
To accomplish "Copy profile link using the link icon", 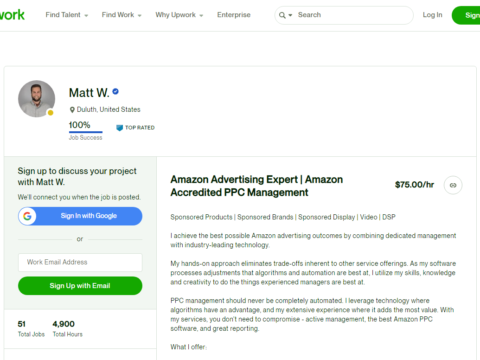I will point(453,185).
